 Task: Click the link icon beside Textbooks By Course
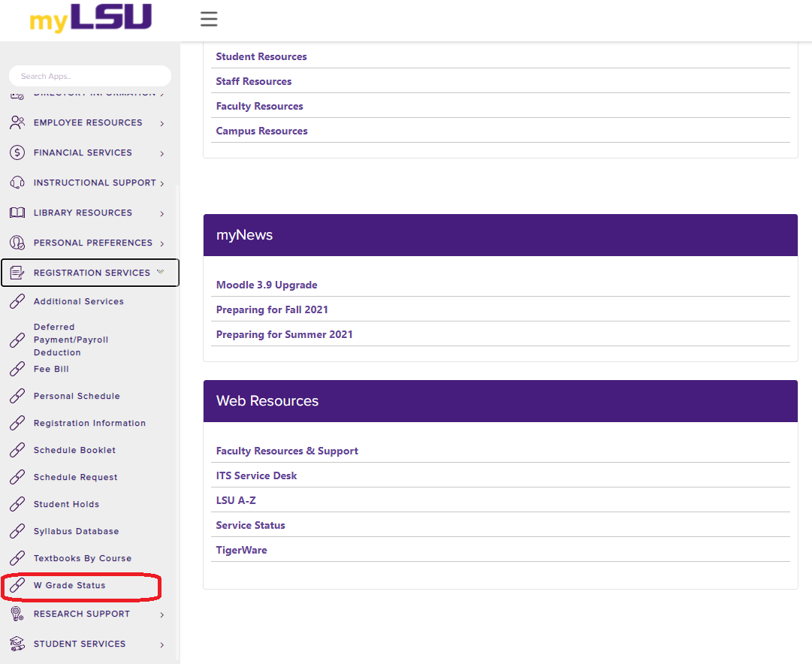[x=17, y=558]
